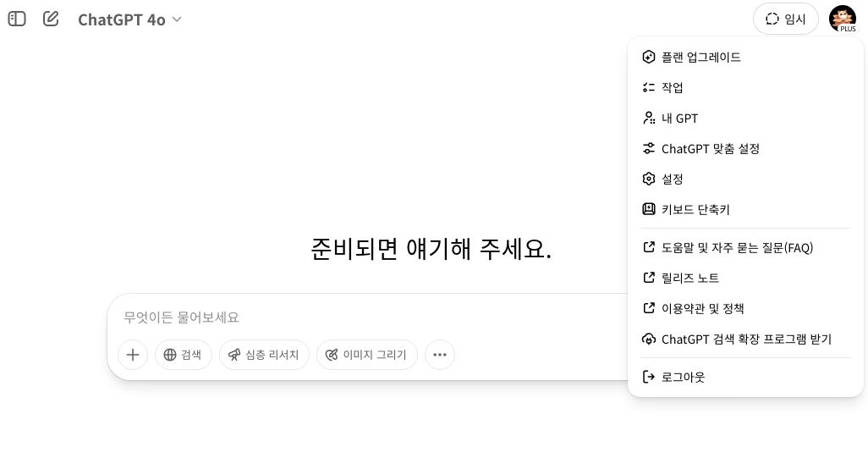Click the search extension download icon

tap(648, 339)
